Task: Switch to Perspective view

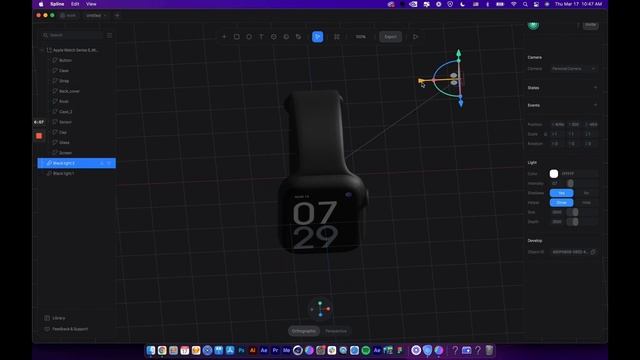Action: [336, 331]
